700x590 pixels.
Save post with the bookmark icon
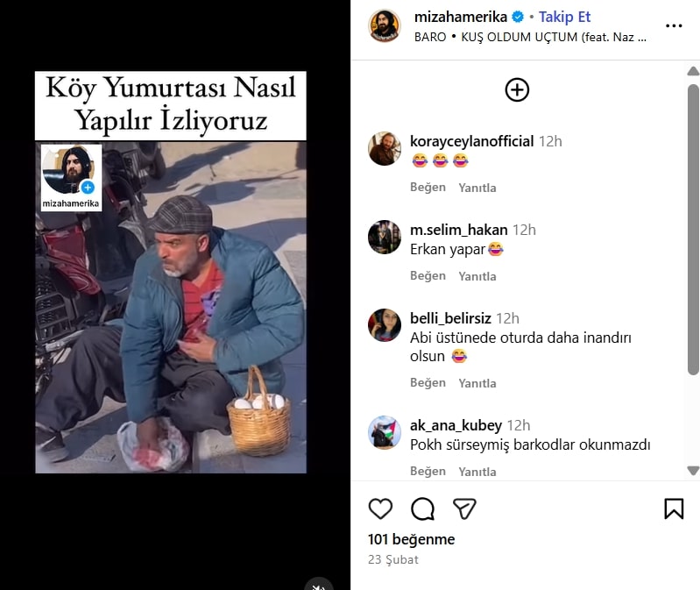674,508
